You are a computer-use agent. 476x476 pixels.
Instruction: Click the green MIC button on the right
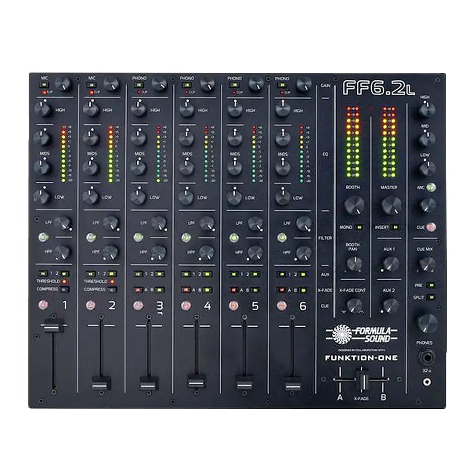point(432,188)
